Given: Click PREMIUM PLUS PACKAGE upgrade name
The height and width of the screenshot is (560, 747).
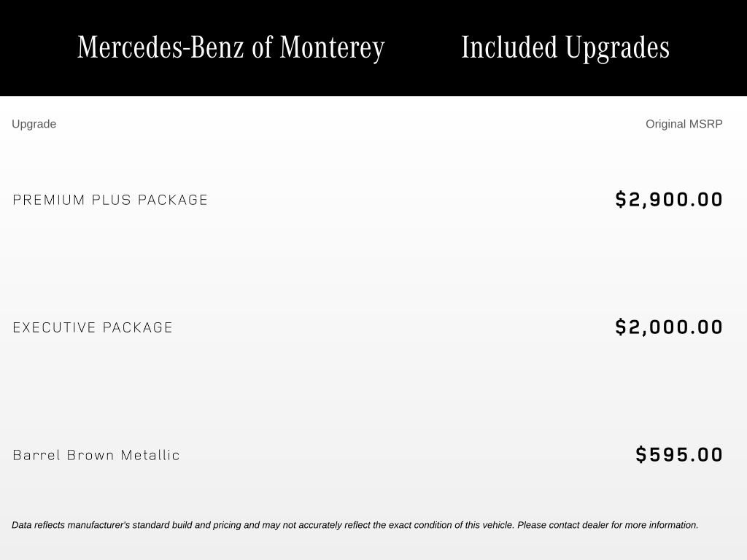Looking at the screenshot, I should coord(110,200).
